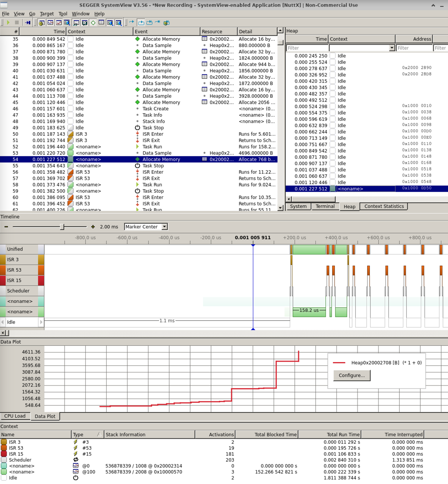The image size is (448, 484).
Task: Click the Configure... button
Action: (352, 375)
